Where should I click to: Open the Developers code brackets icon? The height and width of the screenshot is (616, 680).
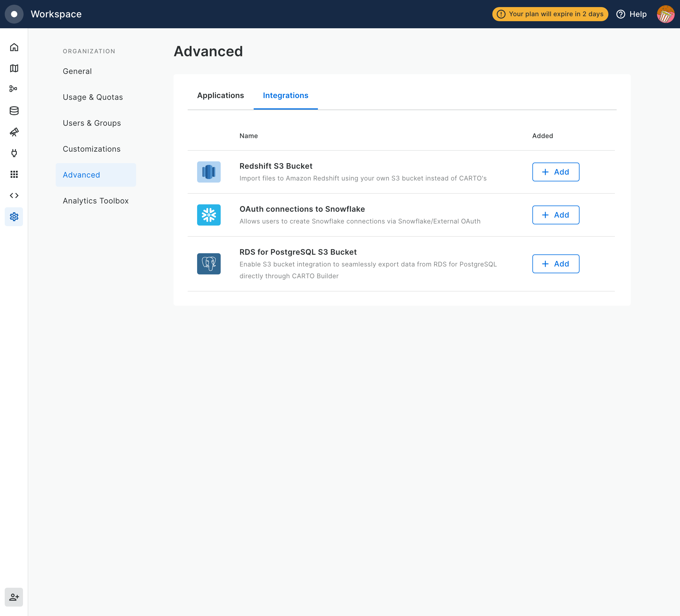pos(14,196)
